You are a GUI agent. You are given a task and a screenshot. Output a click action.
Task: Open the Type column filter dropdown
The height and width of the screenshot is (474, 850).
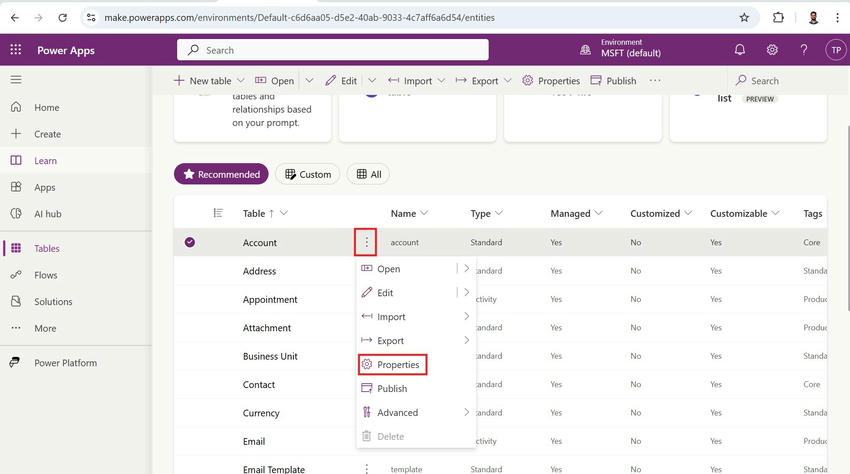(x=499, y=213)
